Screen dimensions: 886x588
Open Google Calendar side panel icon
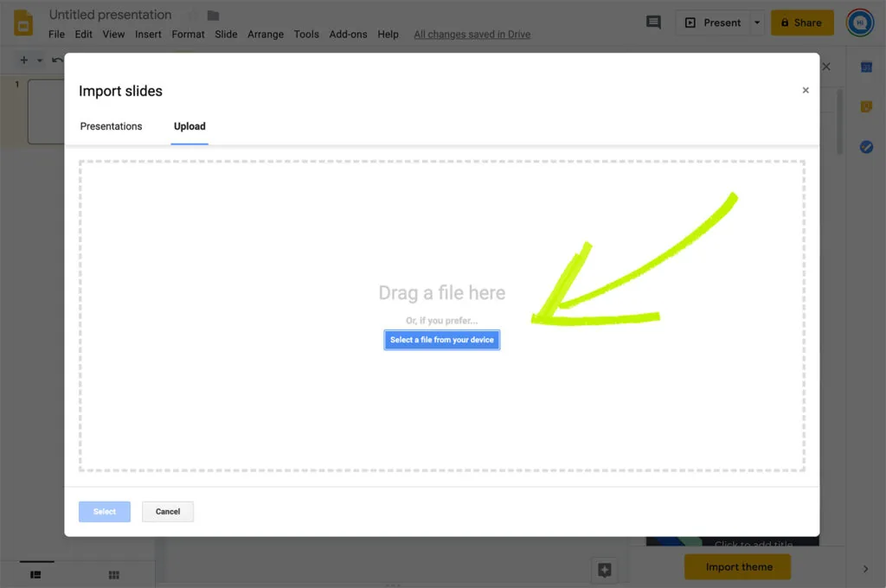pyautogui.click(x=866, y=67)
